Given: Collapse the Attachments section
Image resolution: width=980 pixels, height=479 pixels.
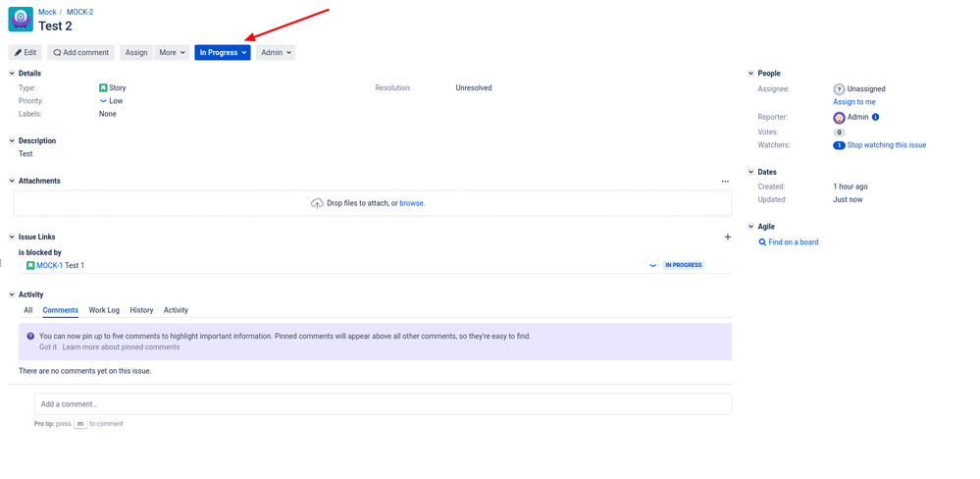Looking at the screenshot, I should point(12,181).
